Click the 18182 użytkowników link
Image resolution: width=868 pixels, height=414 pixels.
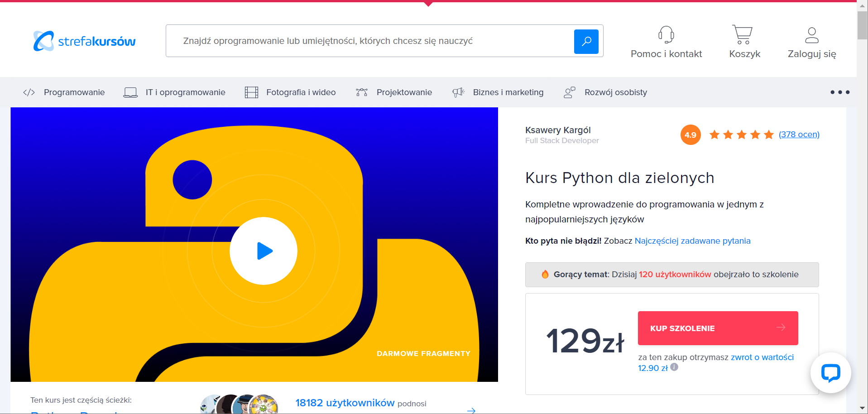point(345,403)
